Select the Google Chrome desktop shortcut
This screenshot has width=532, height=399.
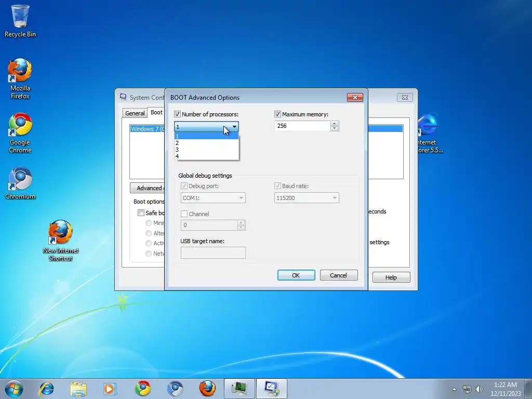20,132
